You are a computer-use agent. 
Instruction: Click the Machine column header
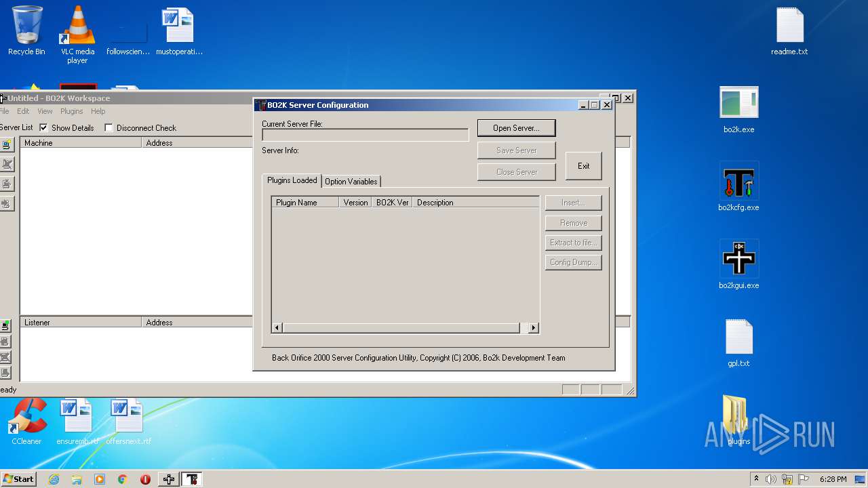click(x=81, y=142)
